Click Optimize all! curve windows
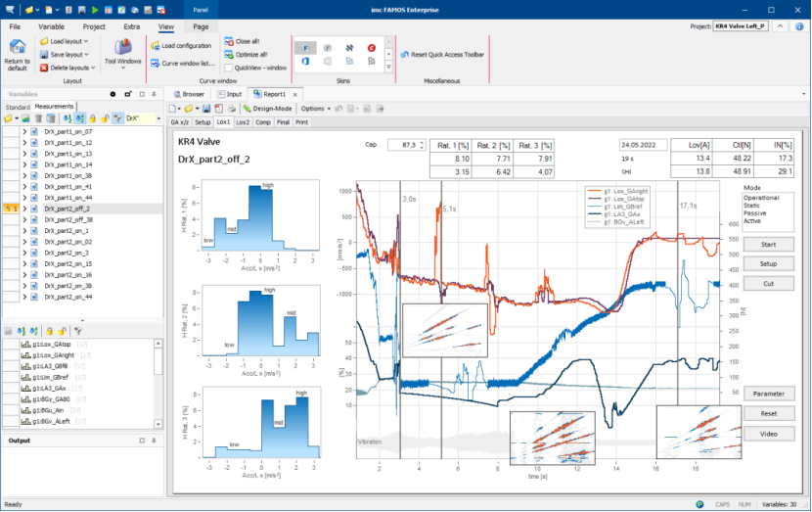812x512 pixels. coord(246,55)
